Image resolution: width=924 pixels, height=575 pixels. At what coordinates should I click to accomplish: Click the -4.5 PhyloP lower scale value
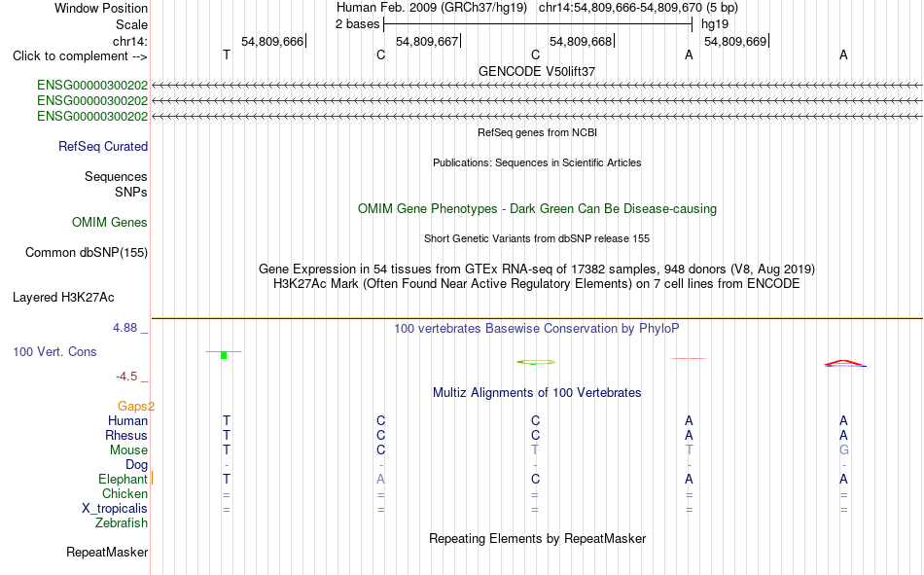pos(126,377)
